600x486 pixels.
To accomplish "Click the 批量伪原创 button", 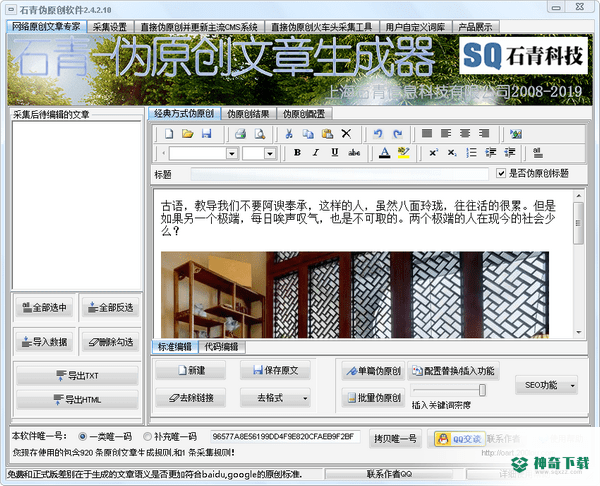I will point(373,398).
